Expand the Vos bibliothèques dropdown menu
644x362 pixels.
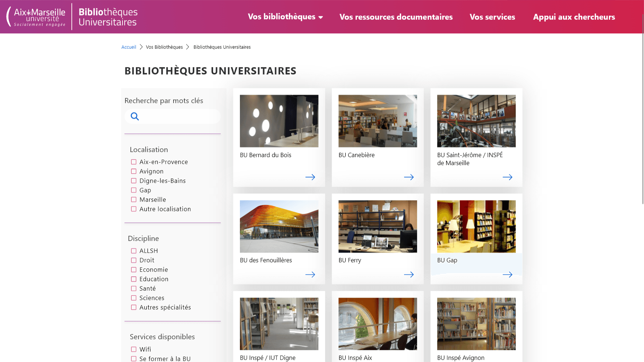tap(285, 17)
